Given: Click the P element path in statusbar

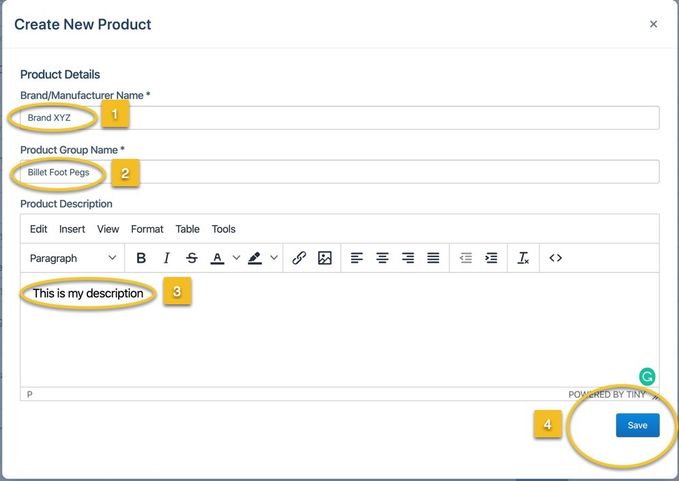Looking at the screenshot, I should (x=29, y=394).
